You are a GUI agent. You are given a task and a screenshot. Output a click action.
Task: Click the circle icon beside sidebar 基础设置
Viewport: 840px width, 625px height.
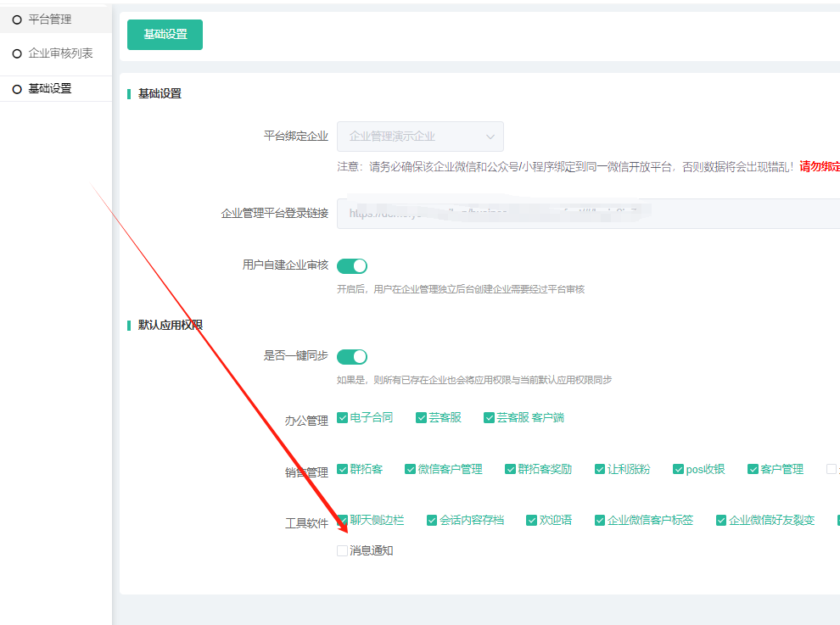pyautogui.click(x=17, y=89)
